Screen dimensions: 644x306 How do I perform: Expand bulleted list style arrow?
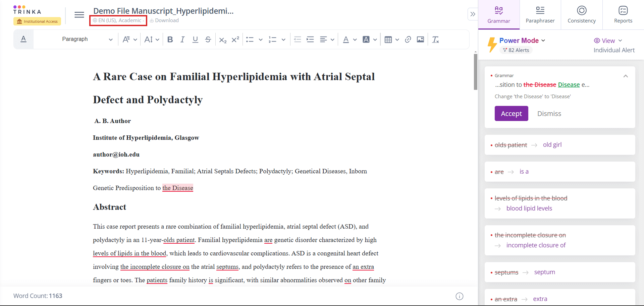[261, 40]
